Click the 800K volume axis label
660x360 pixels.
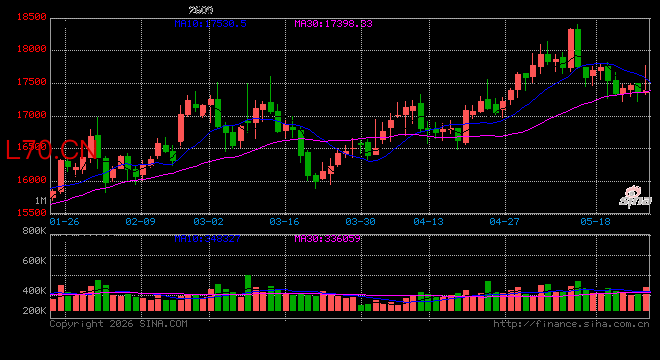35,231
